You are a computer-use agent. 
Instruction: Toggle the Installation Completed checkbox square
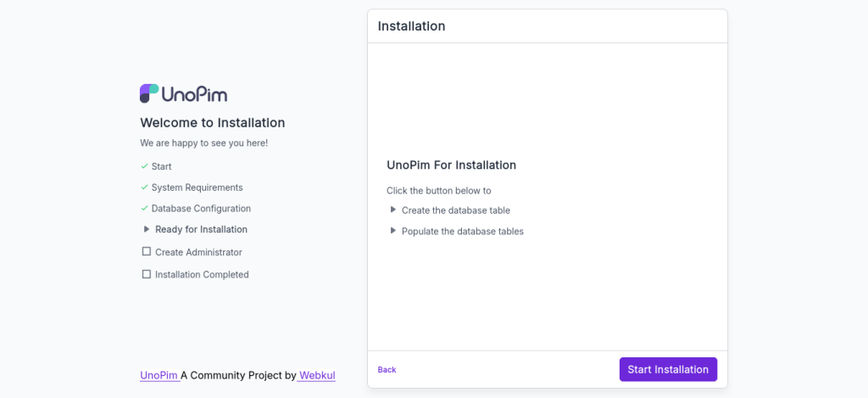coord(146,274)
